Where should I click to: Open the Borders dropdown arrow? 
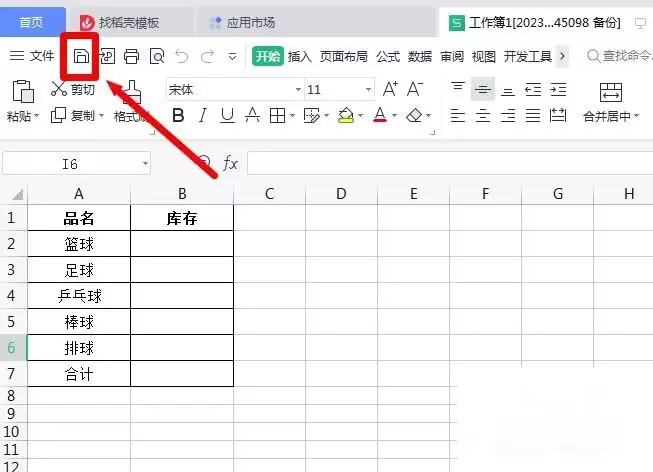(292, 115)
